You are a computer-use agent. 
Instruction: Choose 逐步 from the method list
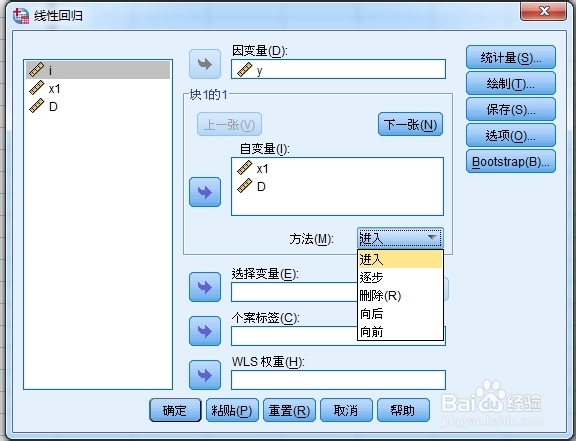(x=400, y=277)
